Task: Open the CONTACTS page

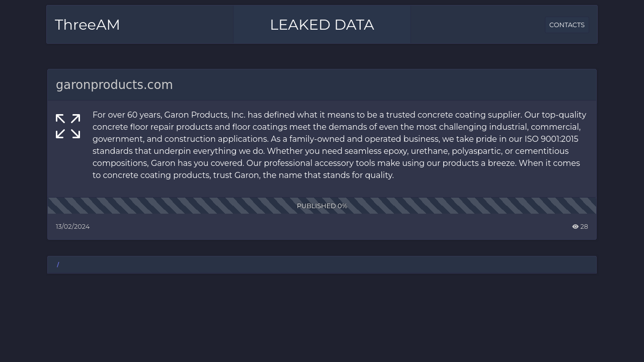Action: 567,25
